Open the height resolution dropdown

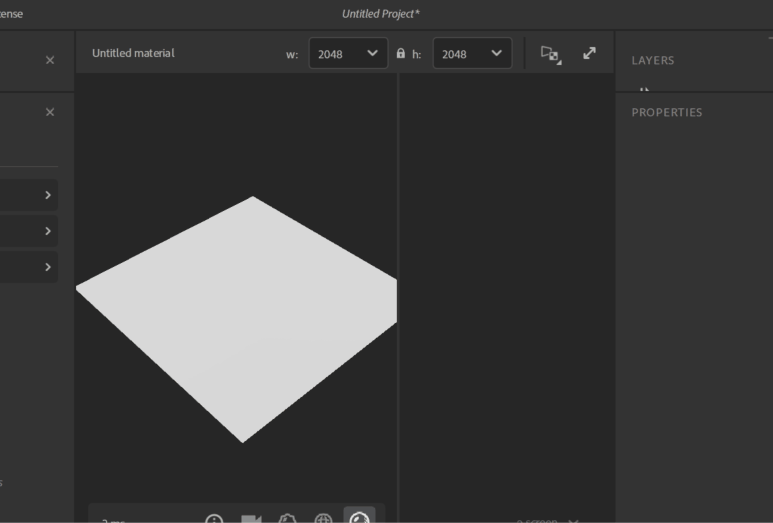coord(472,53)
